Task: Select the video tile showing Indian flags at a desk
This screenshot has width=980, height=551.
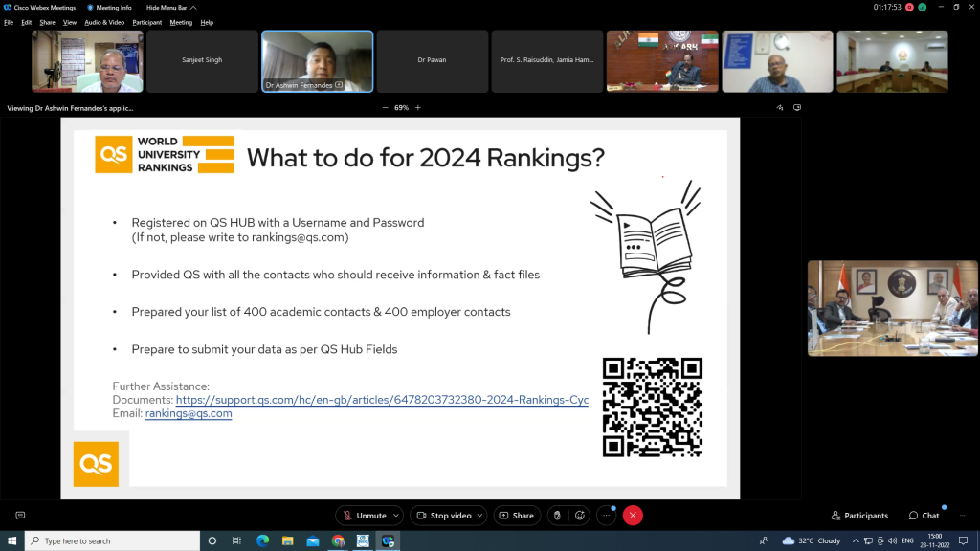Action: coord(662,61)
